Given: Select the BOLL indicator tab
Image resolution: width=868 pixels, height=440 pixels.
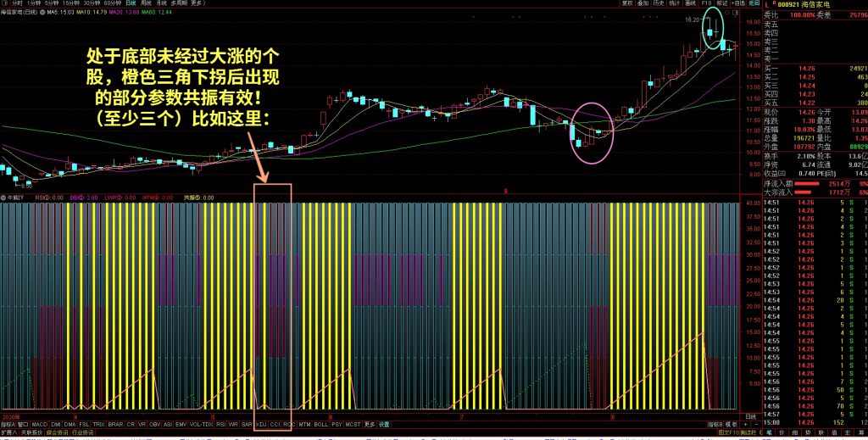Looking at the screenshot, I should 320,424.
